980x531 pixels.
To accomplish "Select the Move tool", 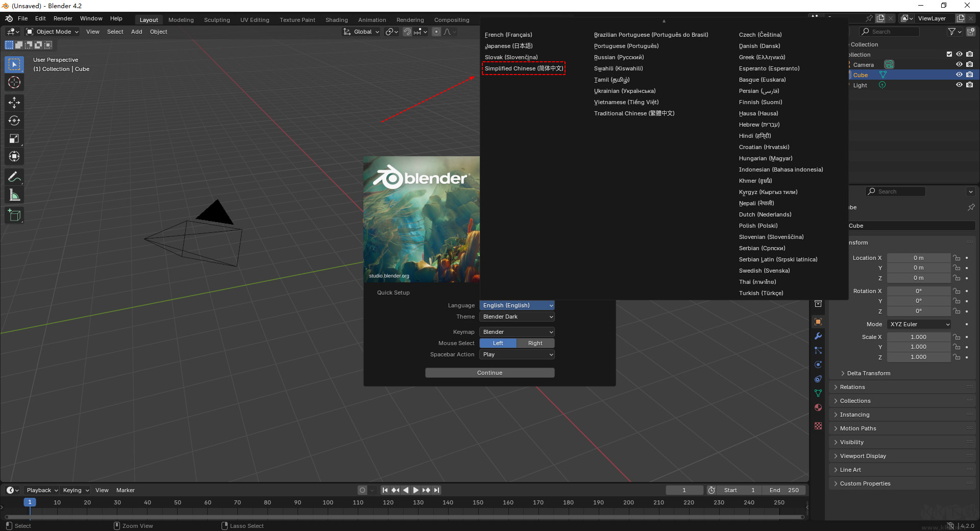I will [14, 103].
